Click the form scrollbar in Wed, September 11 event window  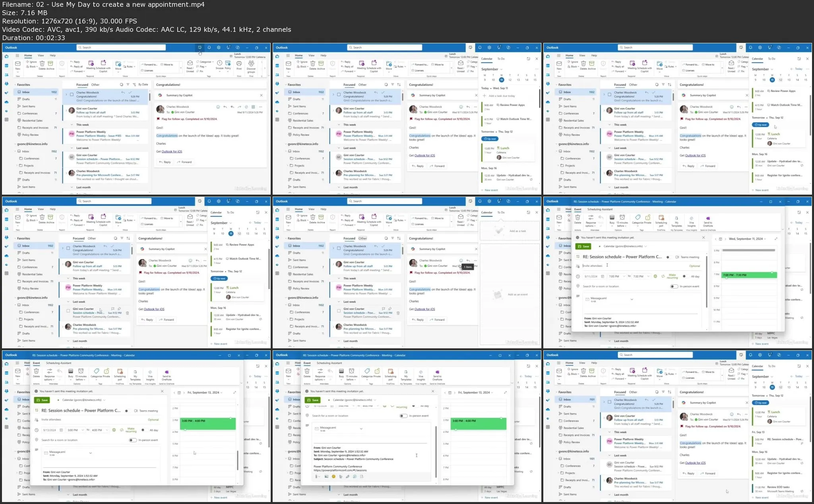pos(706,281)
